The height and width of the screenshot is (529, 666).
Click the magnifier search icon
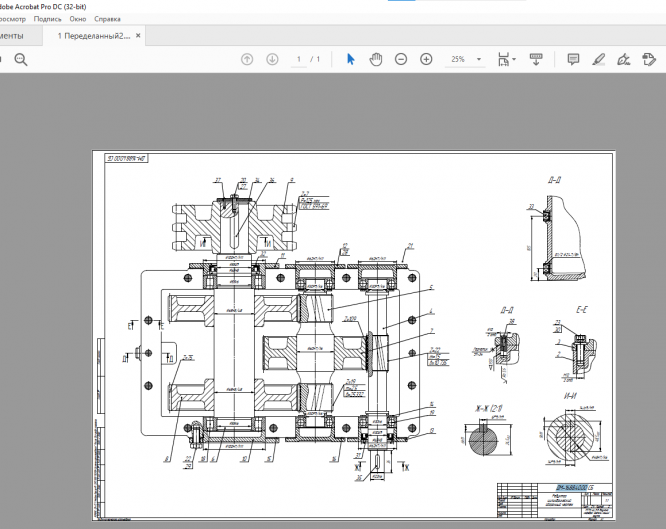[20, 60]
